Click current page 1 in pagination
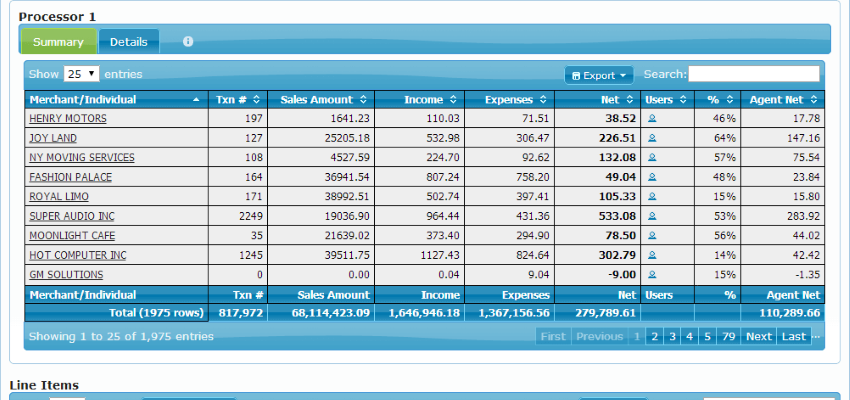 [x=637, y=336]
